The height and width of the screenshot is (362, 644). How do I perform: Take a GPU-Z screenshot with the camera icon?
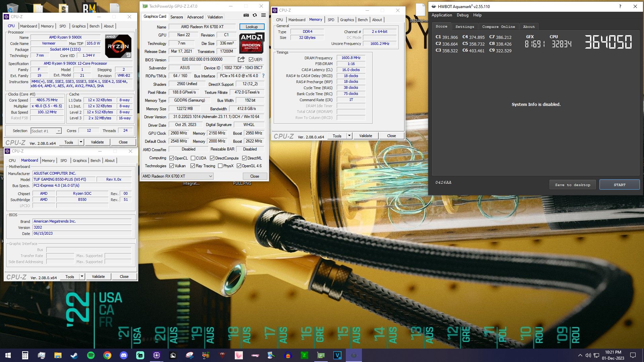point(246,15)
